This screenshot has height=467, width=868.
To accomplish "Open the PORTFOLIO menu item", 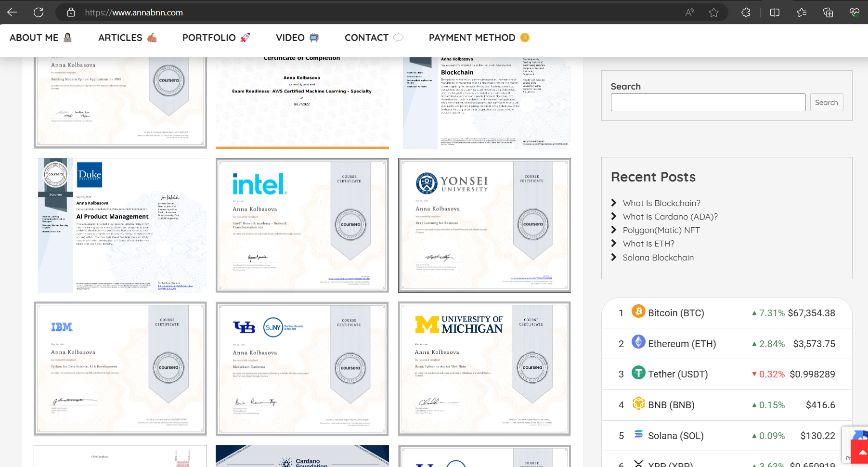I will (x=216, y=38).
